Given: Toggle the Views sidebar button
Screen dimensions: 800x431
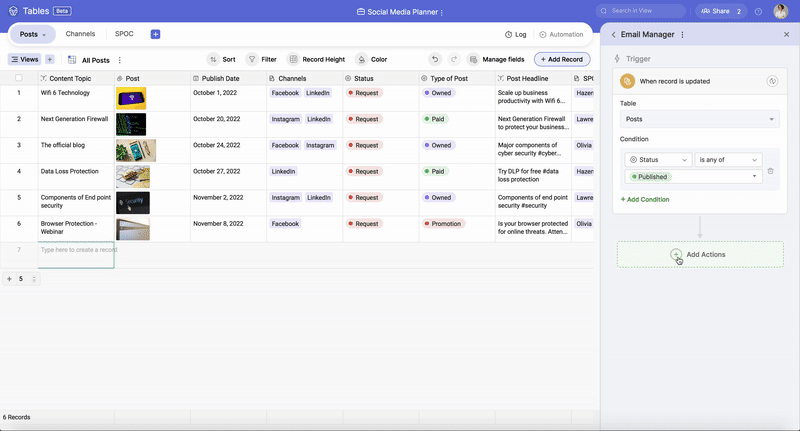Looking at the screenshot, I should (x=24, y=59).
